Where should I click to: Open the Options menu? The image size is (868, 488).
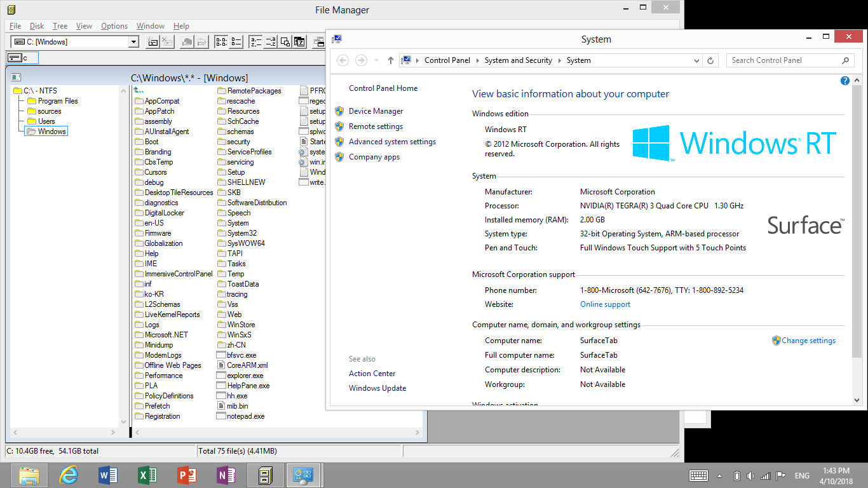coord(114,26)
